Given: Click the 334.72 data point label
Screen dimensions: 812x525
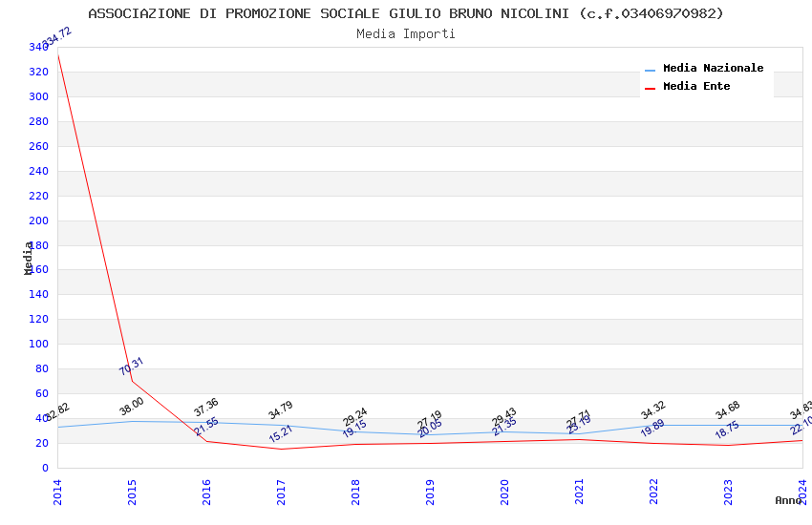Looking at the screenshot, I should 57,37.
